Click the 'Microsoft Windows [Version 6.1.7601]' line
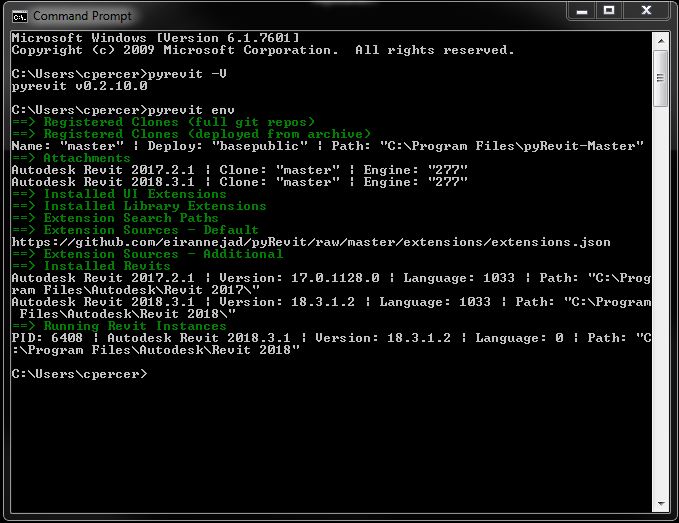679x523 pixels. 156,38
